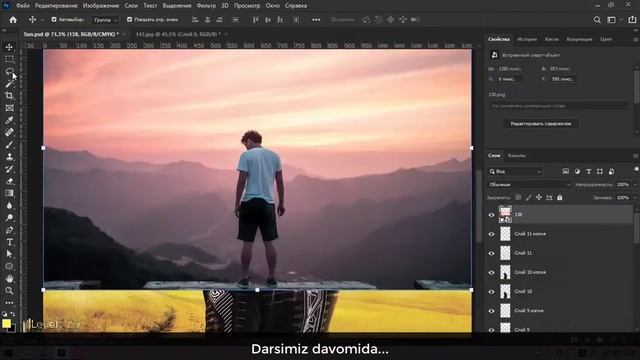Screen dimensions: 640x360
Task: Select the Lasso tool
Action: [9, 71]
